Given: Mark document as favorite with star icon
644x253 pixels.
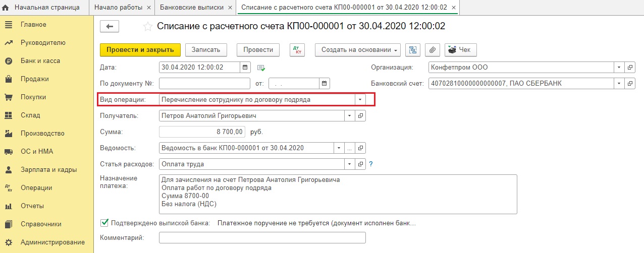Looking at the screenshot, I should (147, 27).
